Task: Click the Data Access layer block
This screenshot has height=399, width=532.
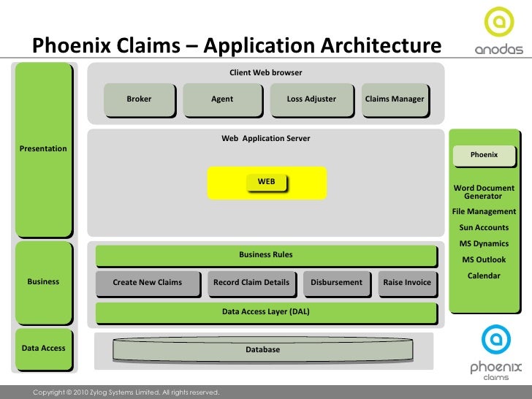Action: (43, 349)
